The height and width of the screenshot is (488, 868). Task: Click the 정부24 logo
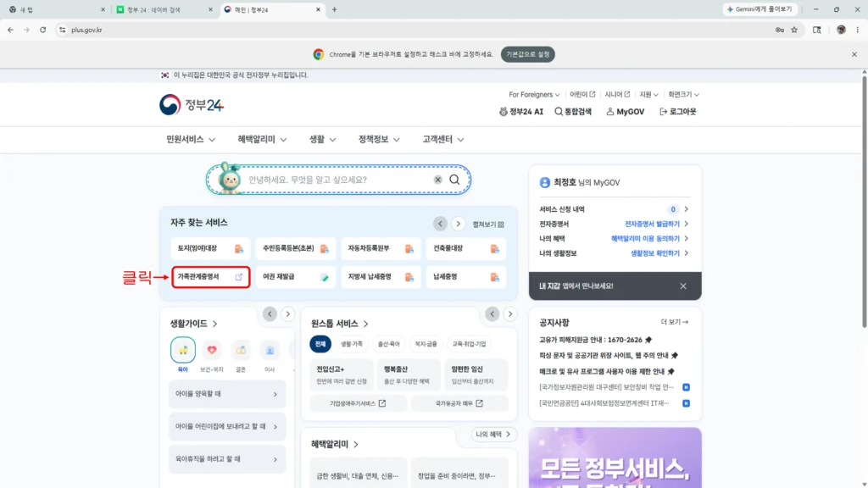(x=192, y=104)
